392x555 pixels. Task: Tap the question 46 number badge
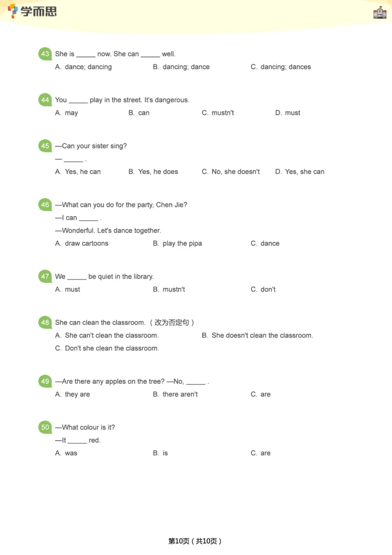45,205
